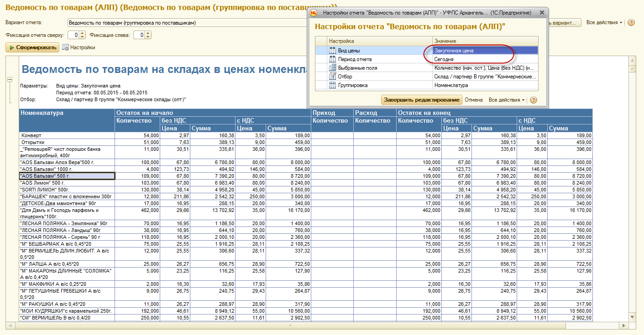Screen dimensions: 644x335
Task: Select Номенклатура grouping value in settings dialog
Action: coord(485,85)
